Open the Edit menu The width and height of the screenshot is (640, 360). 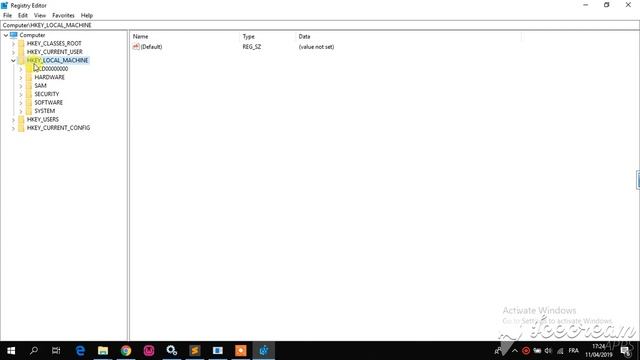(x=23, y=16)
